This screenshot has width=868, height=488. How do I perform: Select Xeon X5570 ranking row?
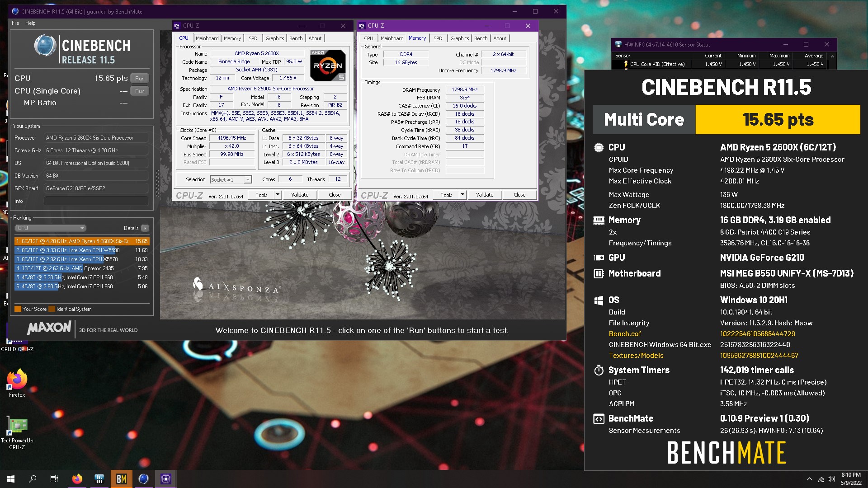tap(82, 259)
